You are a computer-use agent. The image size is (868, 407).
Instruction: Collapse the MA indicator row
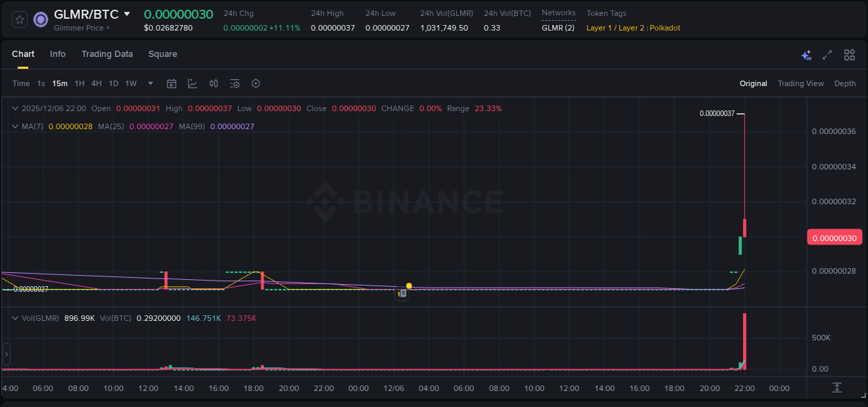pos(14,126)
